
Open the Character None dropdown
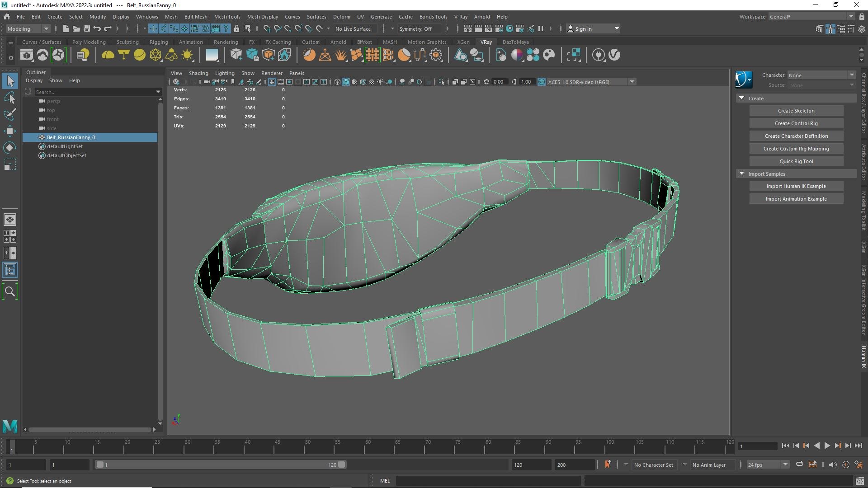point(821,75)
